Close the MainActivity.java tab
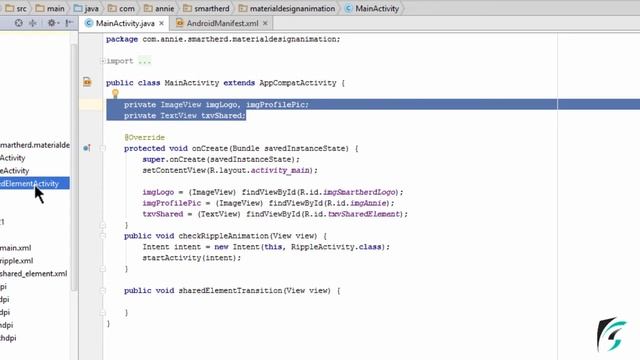The image size is (640, 360). point(162,23)
